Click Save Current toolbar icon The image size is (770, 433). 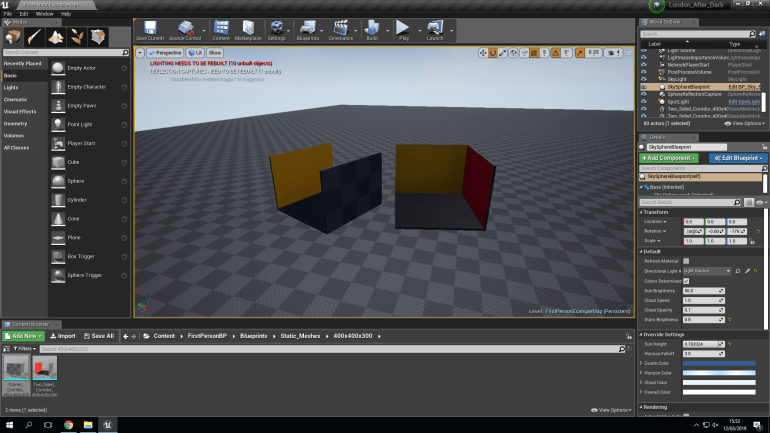click(150, 30)
